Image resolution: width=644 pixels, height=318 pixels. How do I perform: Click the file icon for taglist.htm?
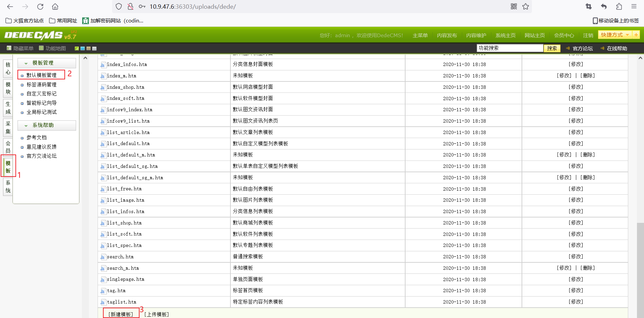(x=103, y=302)
